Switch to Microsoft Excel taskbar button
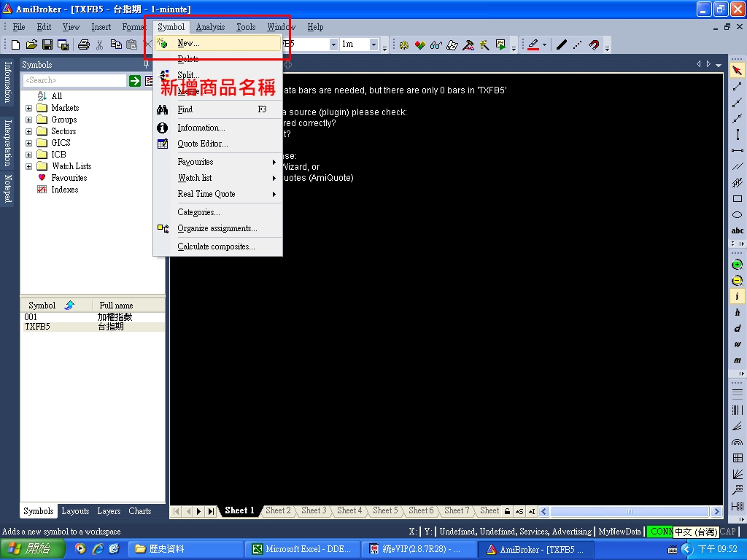 click(303, 549)
